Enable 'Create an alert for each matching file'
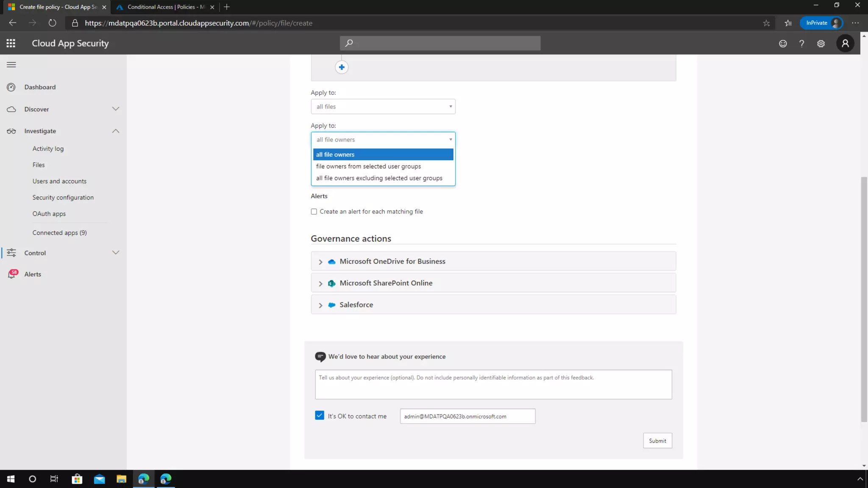The image size is (868, 488). coord(314,211)
